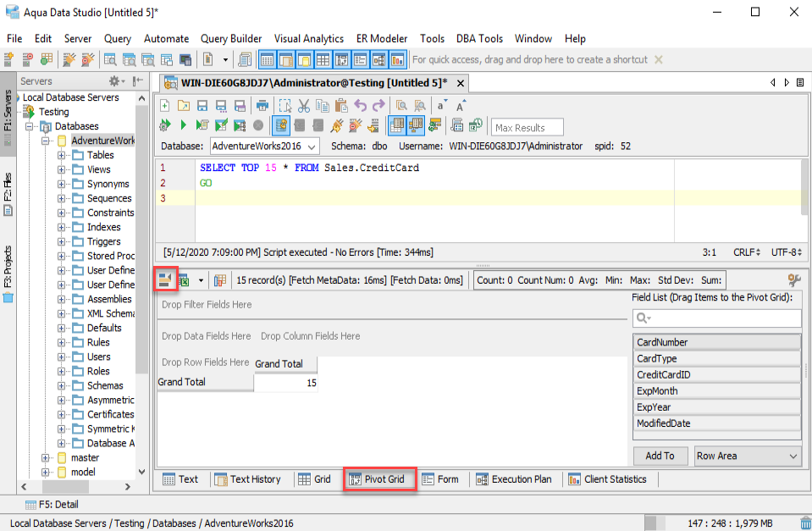Open the Query Builder menu
Image resolution: width=812 pixels, height=531 pixels.
pyautogui.click(x=231, y=38)
